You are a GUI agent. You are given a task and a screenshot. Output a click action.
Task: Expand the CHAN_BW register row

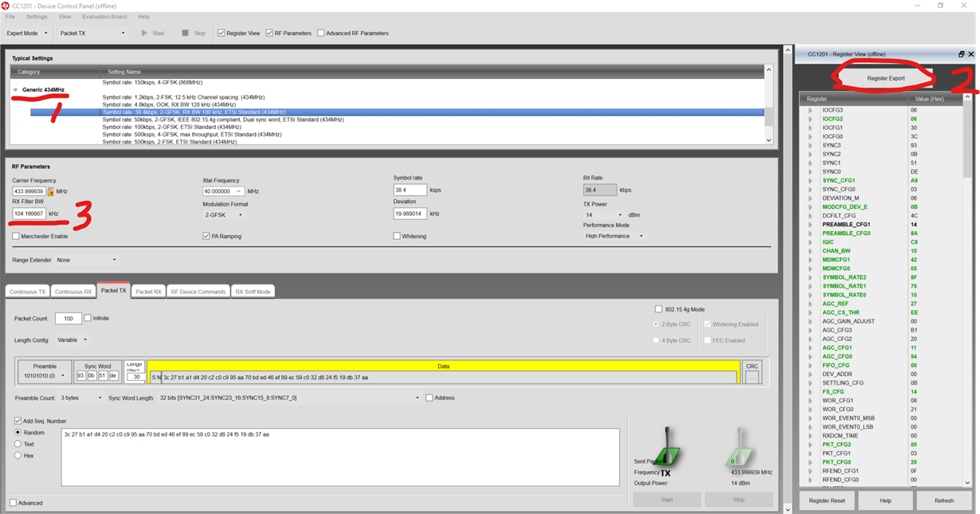[810, 251]
